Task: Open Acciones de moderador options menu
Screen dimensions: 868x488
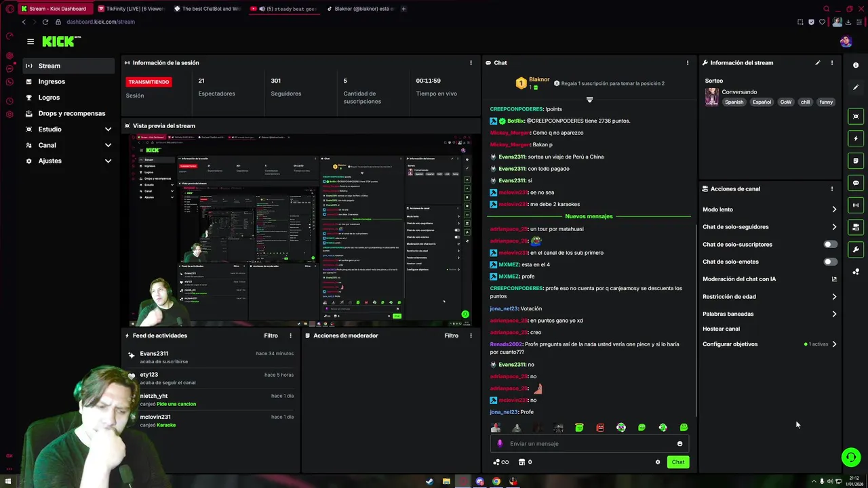Action: point(471,335)
